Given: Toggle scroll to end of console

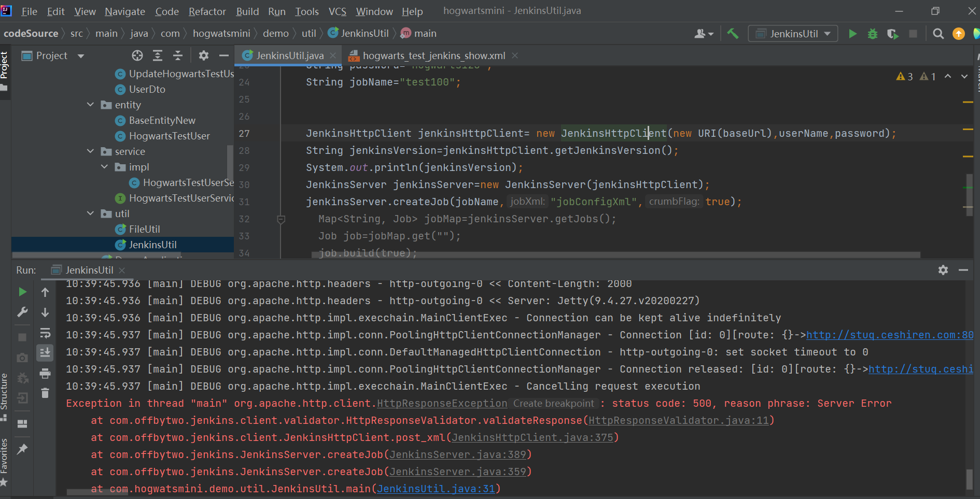Looking at the screenshot, I should (x=45, y=353).
